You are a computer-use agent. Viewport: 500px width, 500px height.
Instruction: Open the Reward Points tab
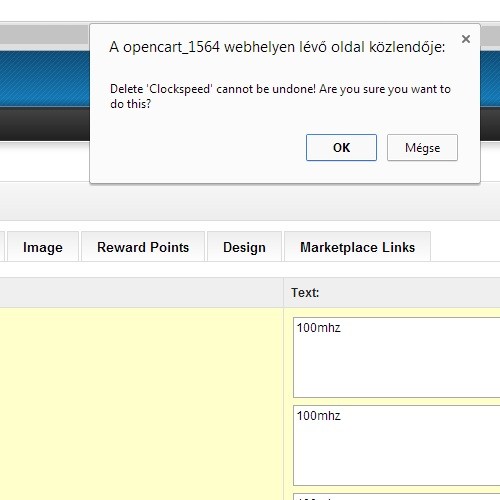[143, 247]
